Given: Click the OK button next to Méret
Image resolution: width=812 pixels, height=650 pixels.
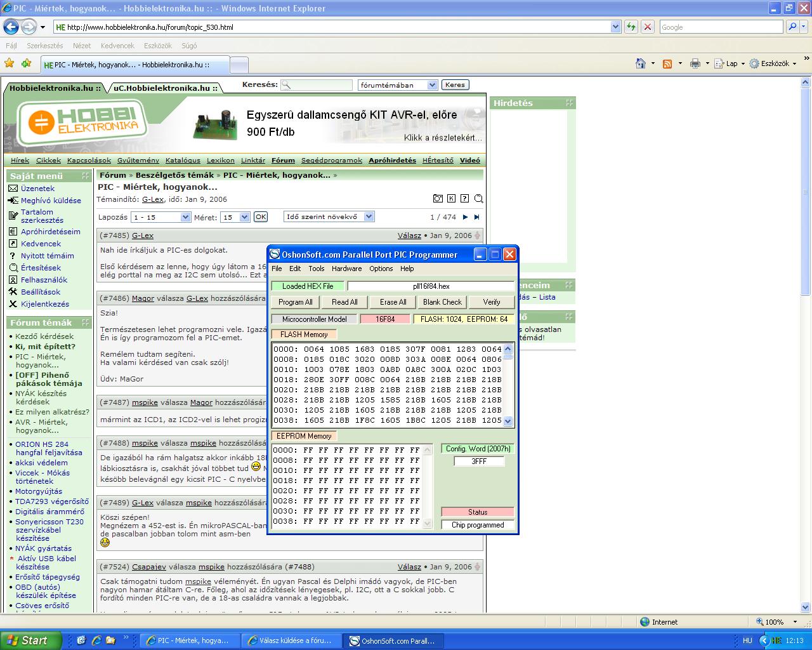Looking at the screenshot, I should click(261, 217).
